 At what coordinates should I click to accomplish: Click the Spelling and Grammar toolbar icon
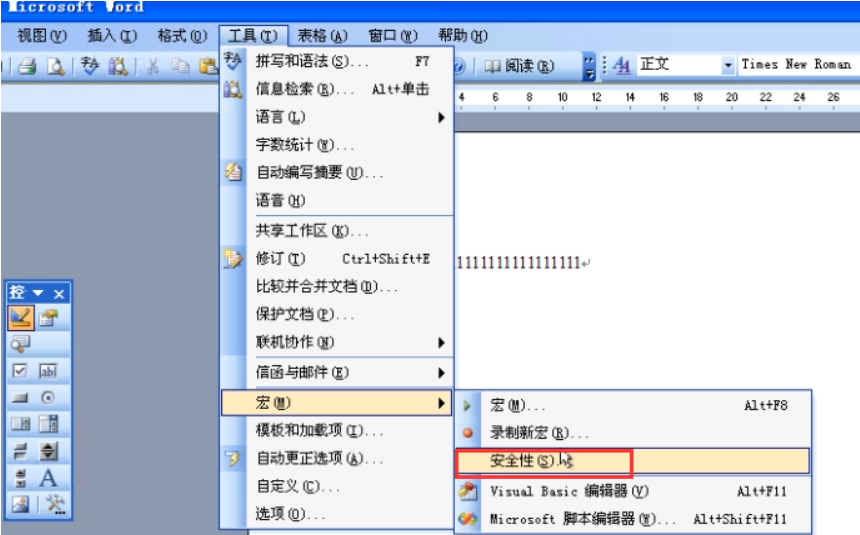[89, 66]
